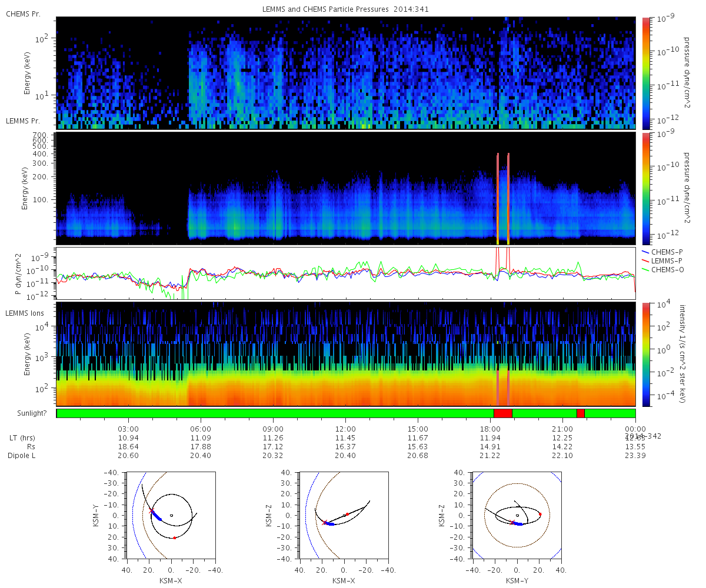The image size is (706, 588).
Task: Click the LT value 11.45
Action: [345, 438]
